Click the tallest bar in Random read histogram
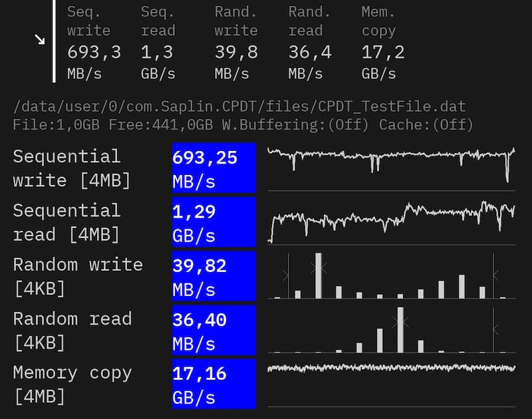This screenshot has width=532, height=419. click(400, 329)
